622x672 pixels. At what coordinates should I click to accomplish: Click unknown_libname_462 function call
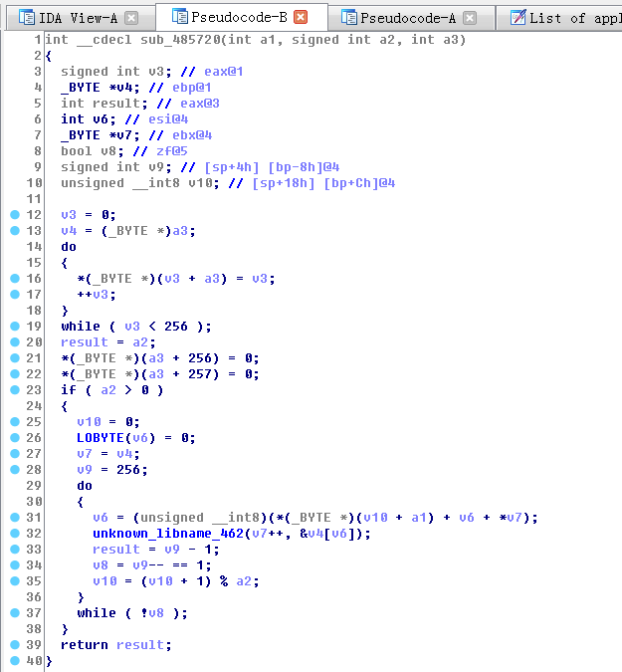pos(168,534)
